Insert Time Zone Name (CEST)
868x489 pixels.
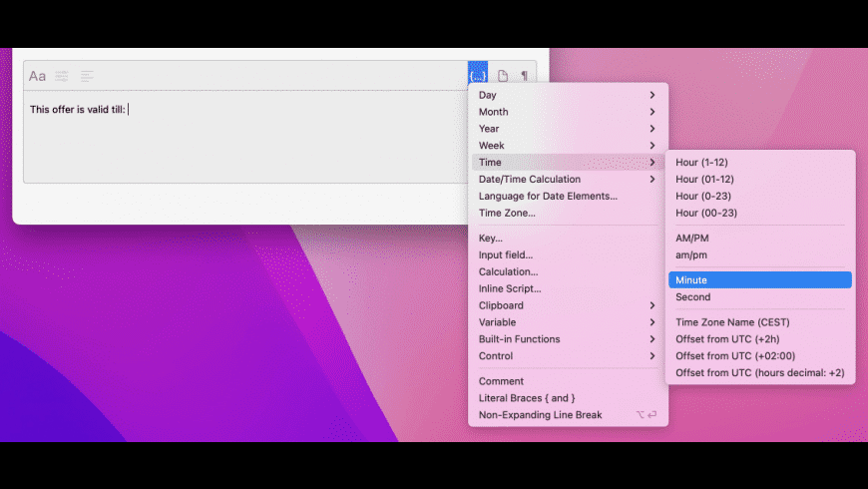[760, 322]
